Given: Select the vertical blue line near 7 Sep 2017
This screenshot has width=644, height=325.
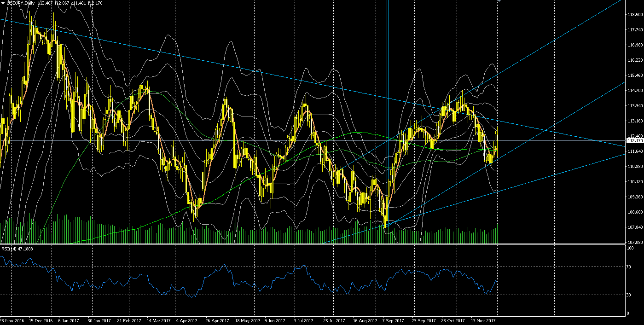Looking at the screenshot, I should click(388, 115).
